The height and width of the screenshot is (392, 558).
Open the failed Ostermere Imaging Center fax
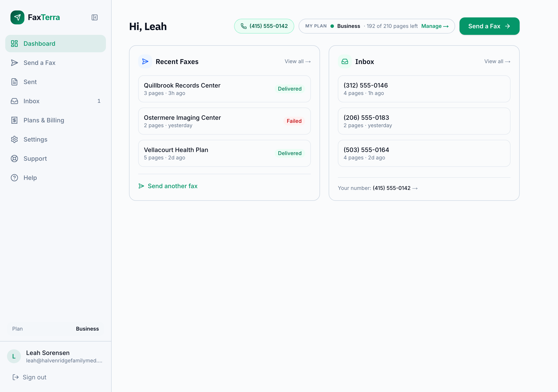pos(224,121)
